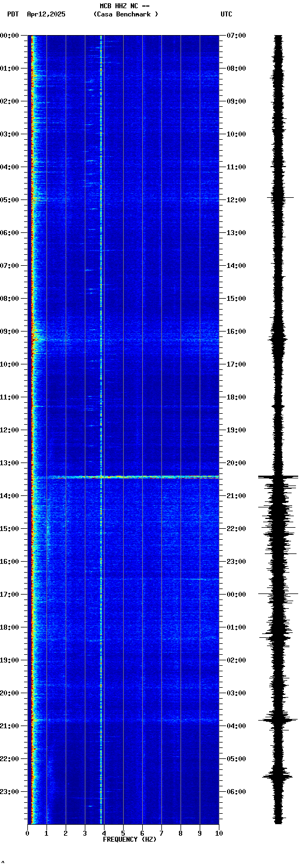Viewport: 302px width, 868px height.
Task: Click the 04:00 UTC time tick label
Action: pos(236,726)
